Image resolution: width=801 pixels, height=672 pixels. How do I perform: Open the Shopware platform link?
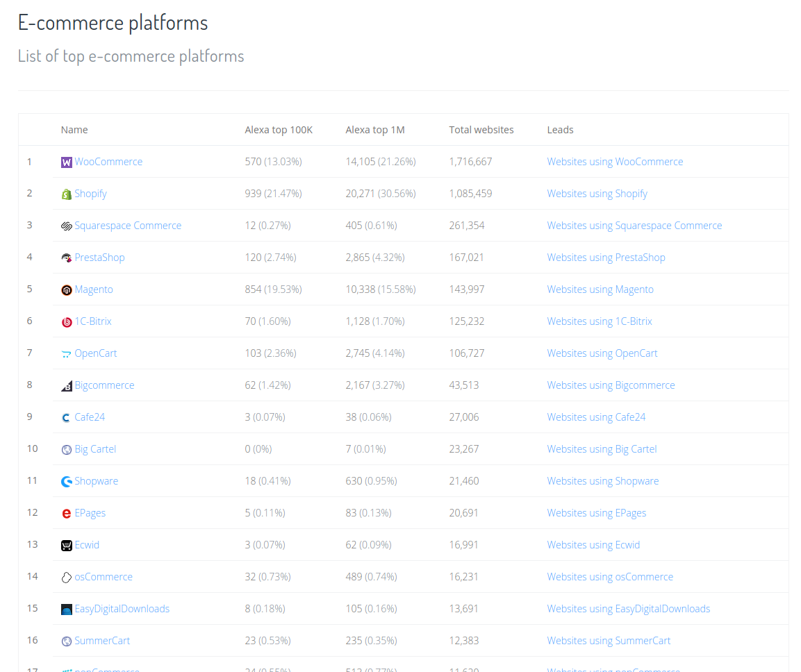point(96,481)
